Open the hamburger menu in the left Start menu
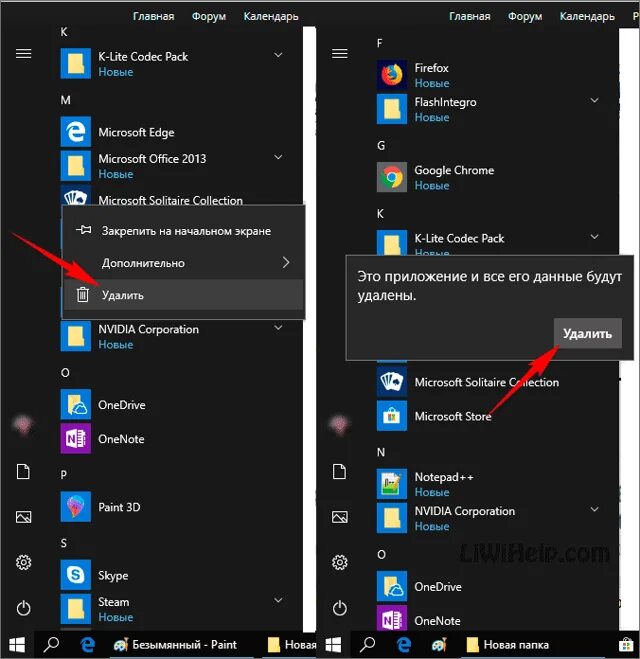This screenshot has height=659, width=640. click(x=24, y=54)
